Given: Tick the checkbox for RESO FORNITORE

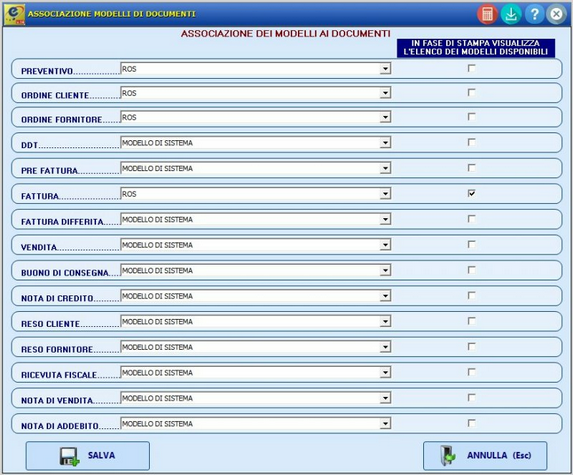Looking at the screenshot, I should click(x=472, y=346).
